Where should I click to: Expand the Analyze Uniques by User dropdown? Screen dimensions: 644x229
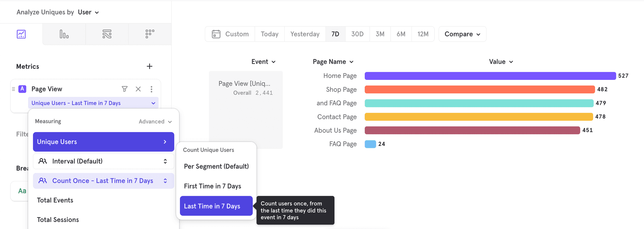[x=89, y=12]
